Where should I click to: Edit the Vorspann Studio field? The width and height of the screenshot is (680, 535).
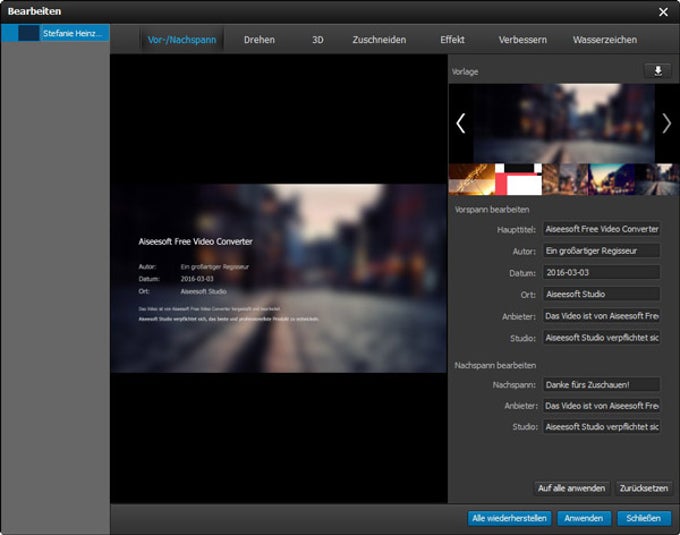(x=602, y=337)
